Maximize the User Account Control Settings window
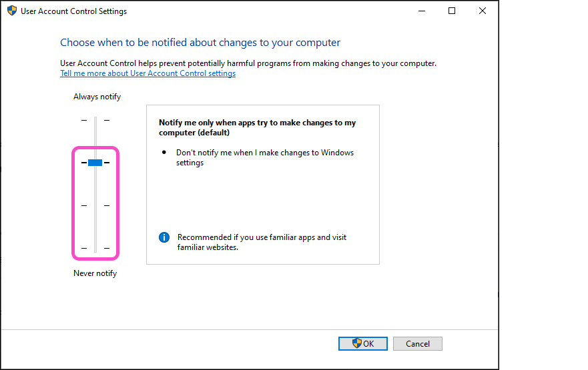This screenshot has height=370, width=588. pyautogui.click(x=452, y=11)
